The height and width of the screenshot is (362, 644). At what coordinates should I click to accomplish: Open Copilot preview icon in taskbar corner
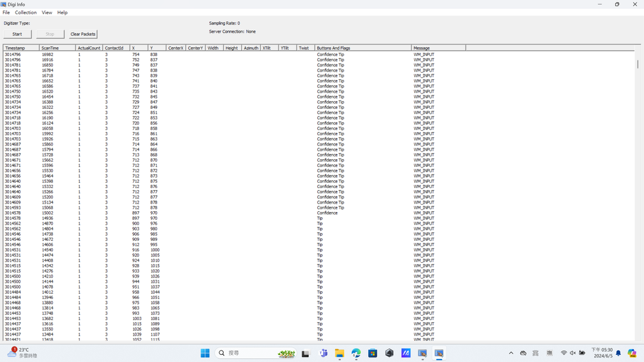[632, 353]
